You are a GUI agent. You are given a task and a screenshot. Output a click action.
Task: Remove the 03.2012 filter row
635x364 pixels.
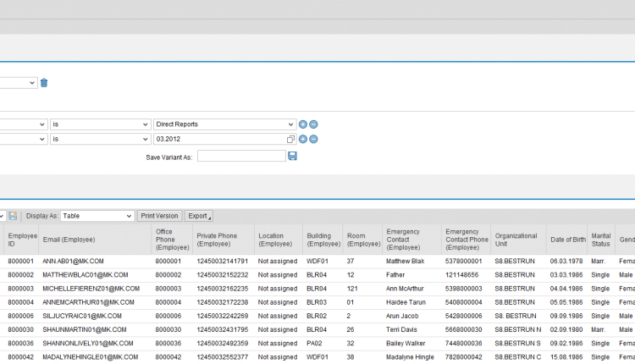[x=313, y=140]
